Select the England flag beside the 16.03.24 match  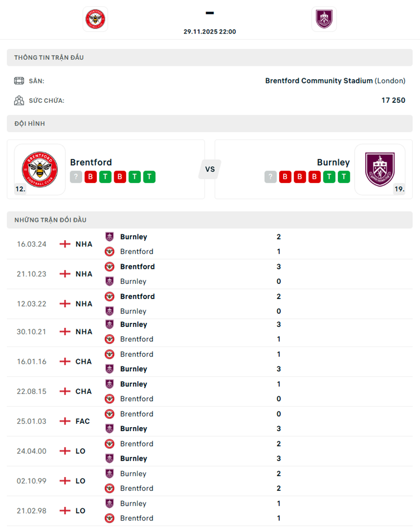[65, 244]
